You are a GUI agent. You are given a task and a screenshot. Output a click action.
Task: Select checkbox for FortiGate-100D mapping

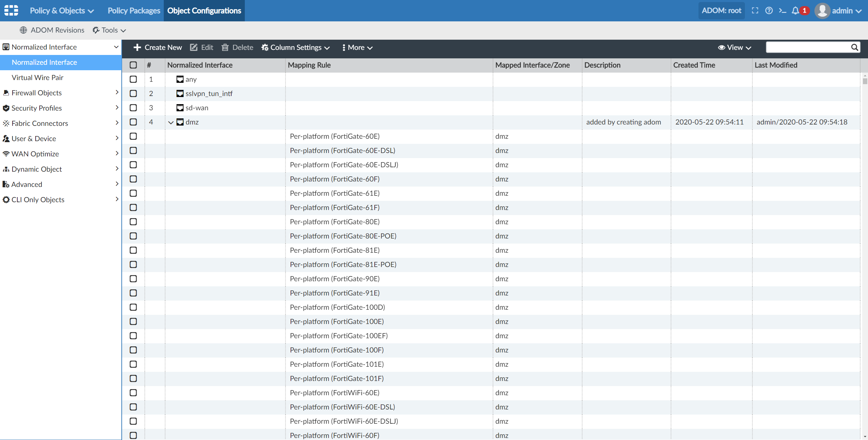click(x=133, y=307)
